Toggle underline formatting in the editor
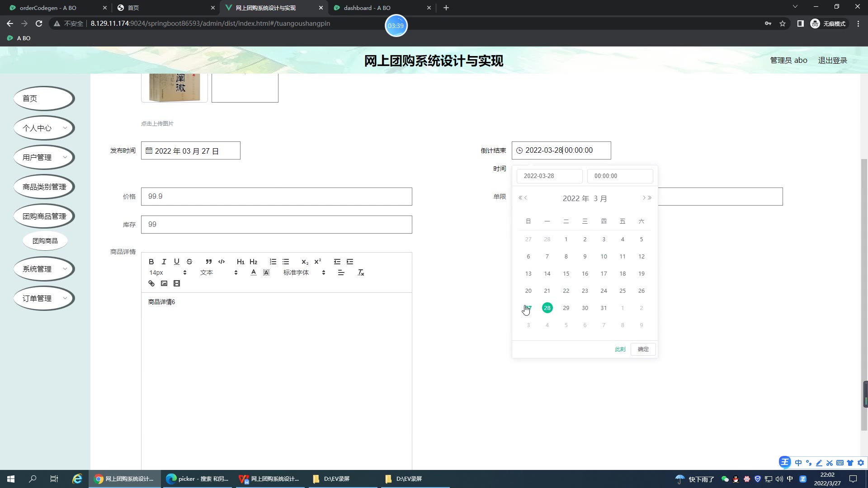 coord(177,262)
